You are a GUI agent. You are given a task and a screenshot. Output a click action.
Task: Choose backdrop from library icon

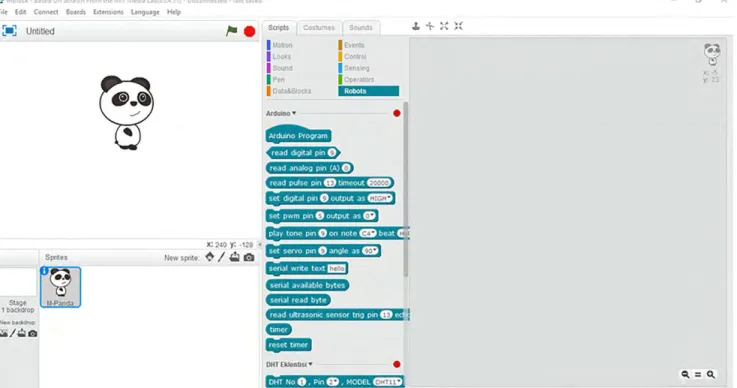[x=3, y=333]
